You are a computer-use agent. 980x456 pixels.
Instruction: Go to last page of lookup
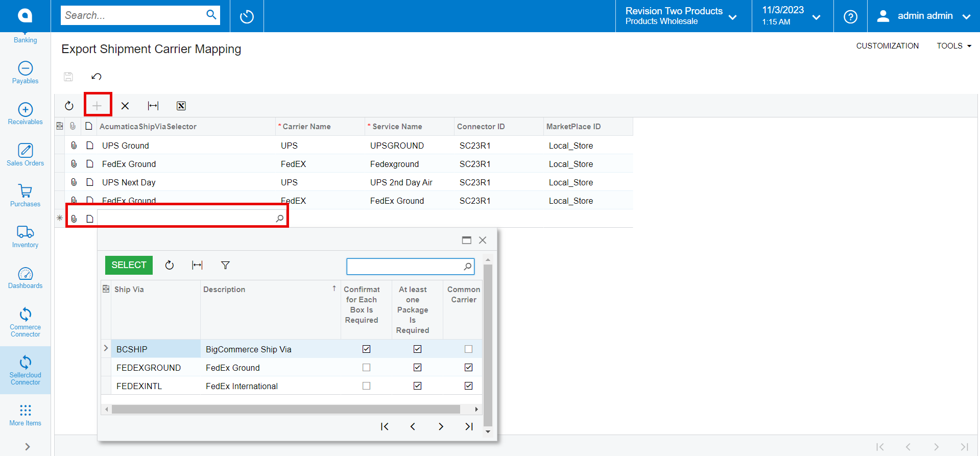coord(469,426)
